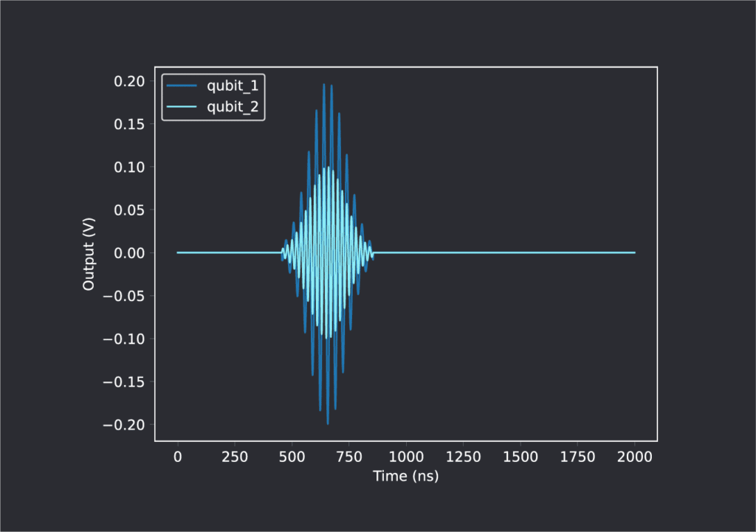Click the "Time (ns)" x-axis title
This screenshot has height=532, width=756.
(405, 477)
